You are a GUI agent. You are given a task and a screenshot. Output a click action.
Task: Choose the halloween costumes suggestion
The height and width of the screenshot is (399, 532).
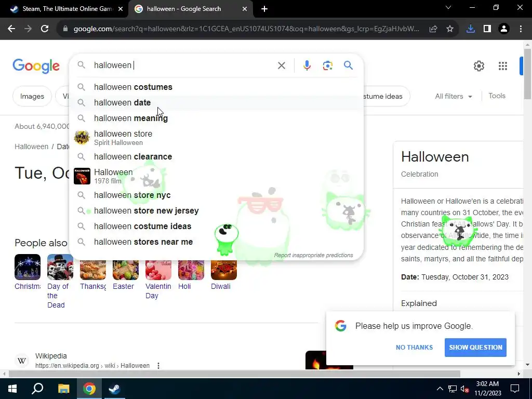point(217,87)
